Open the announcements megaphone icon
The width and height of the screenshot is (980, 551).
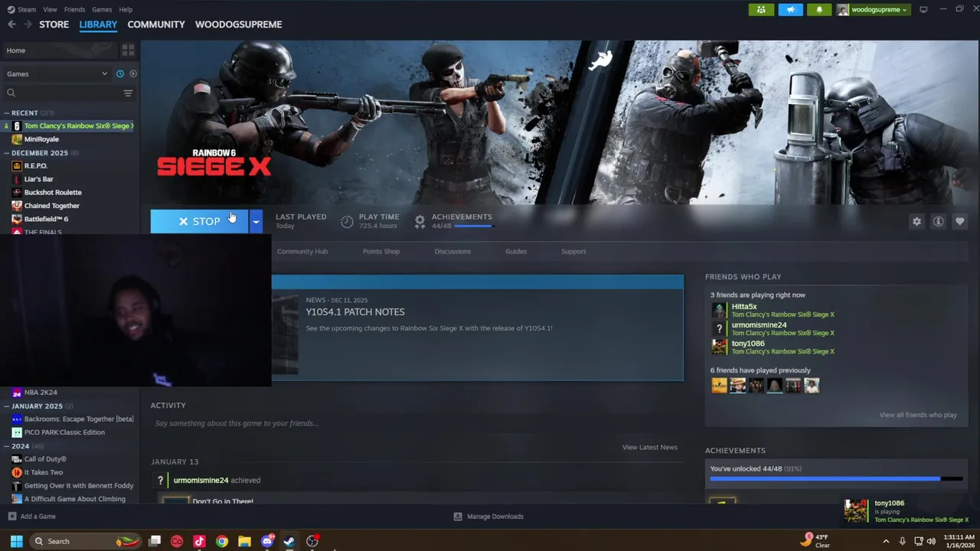click(x=790, y=9)
